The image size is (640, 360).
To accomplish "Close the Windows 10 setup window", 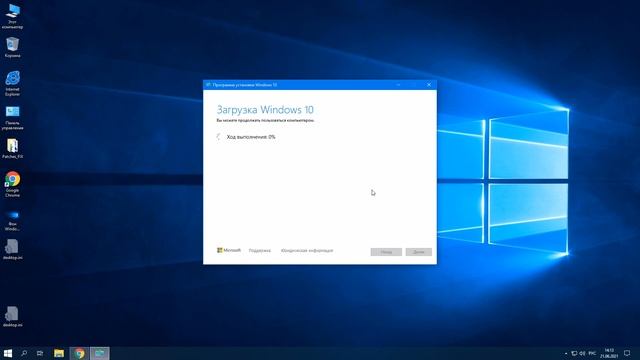I will pos(429,85).
